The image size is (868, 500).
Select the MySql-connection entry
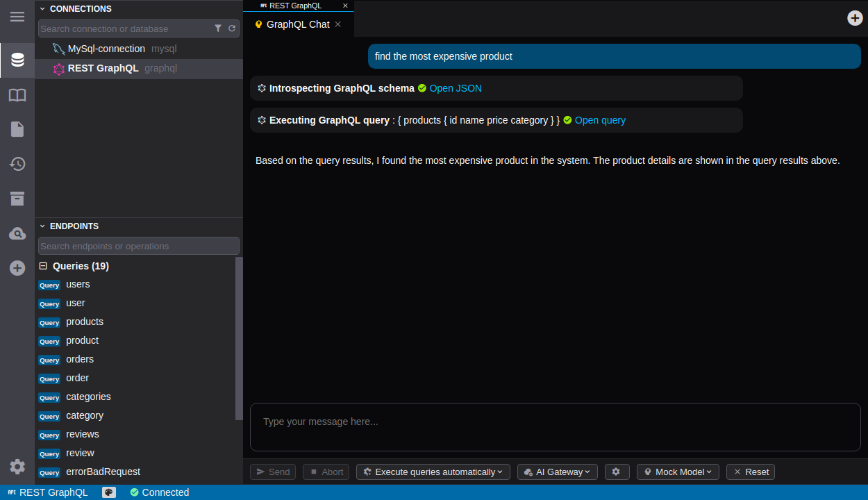pyautogui.click(x=106, y=49)
